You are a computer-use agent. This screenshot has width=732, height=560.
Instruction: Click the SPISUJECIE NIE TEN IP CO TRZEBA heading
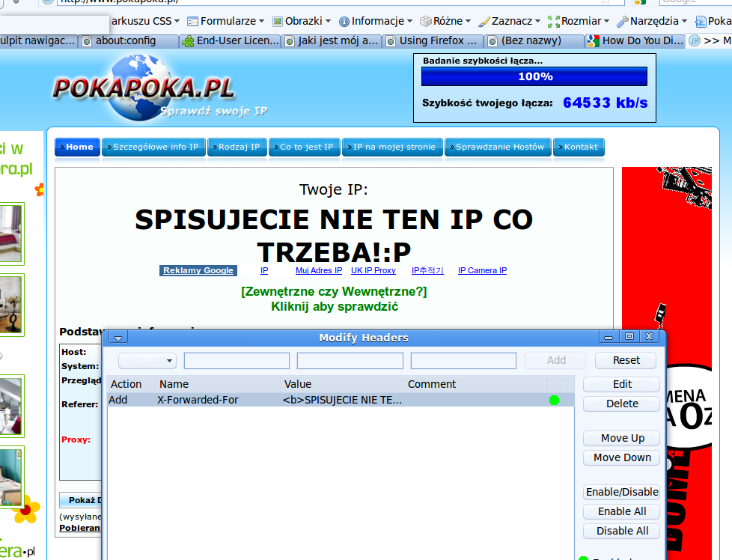(x=334, y=236)
